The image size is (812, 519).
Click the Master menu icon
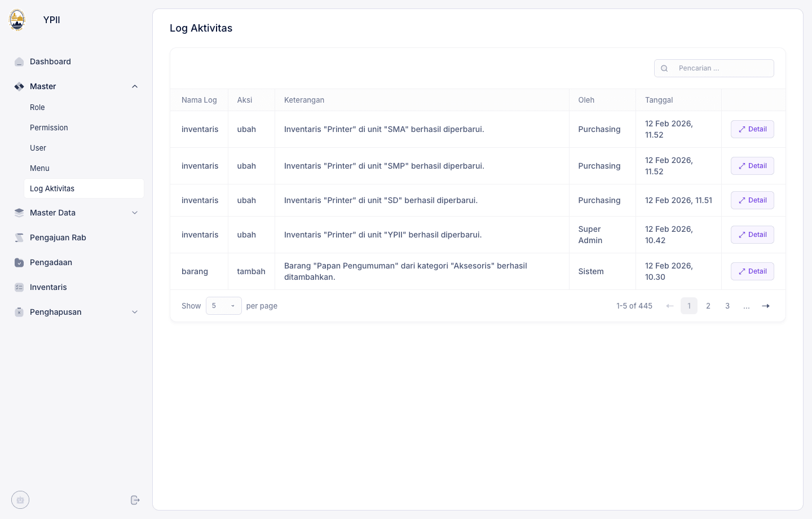[x=19, y=86]
